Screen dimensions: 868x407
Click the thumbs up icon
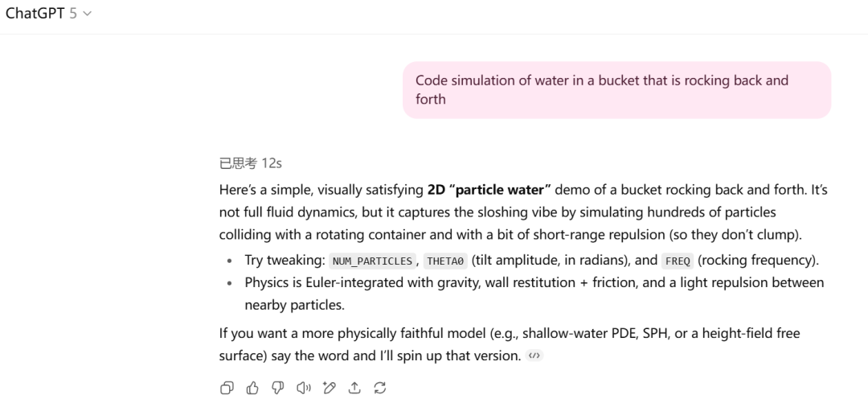click(252, 388)
